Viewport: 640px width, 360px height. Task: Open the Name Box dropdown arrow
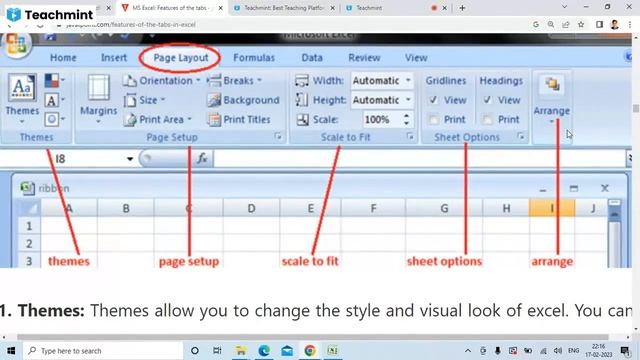130,159
